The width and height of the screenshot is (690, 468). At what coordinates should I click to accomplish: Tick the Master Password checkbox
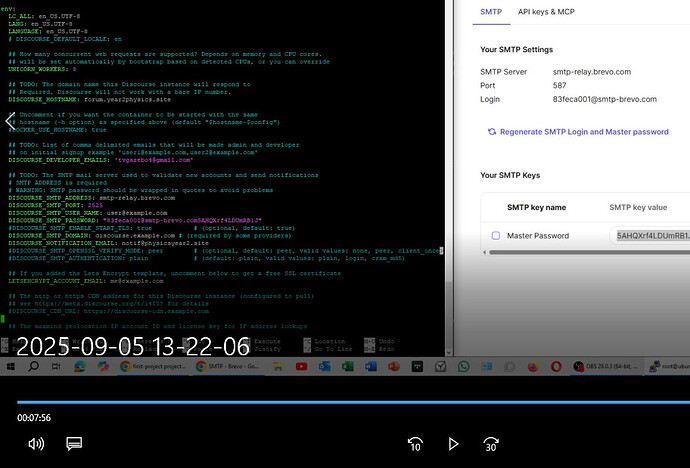click(495, 236)
